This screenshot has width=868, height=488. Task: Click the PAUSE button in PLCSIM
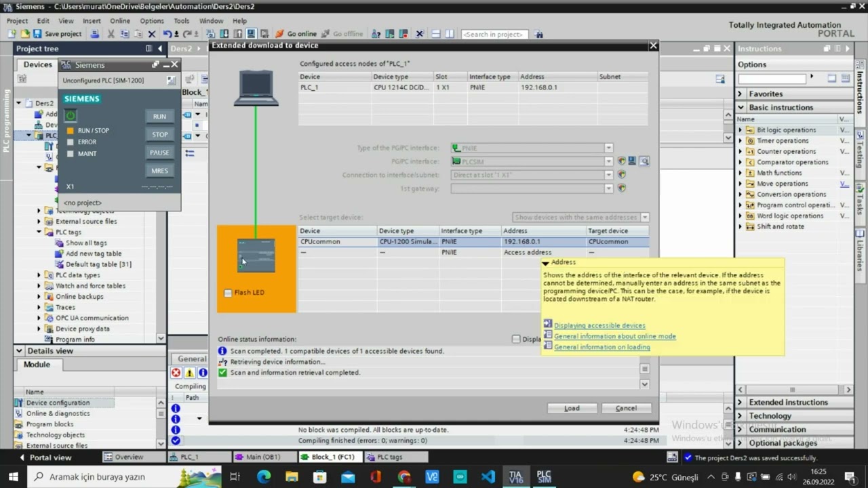[x=159, y=152]
